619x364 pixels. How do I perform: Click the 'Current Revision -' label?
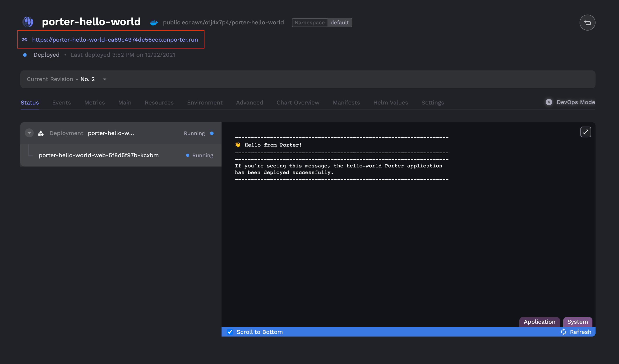point(52,79)
